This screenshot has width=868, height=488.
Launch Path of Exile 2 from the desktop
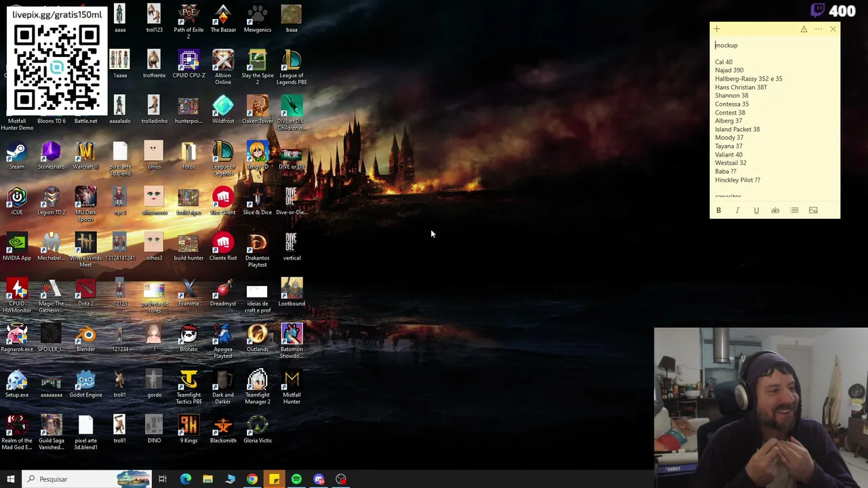(189, 20)
